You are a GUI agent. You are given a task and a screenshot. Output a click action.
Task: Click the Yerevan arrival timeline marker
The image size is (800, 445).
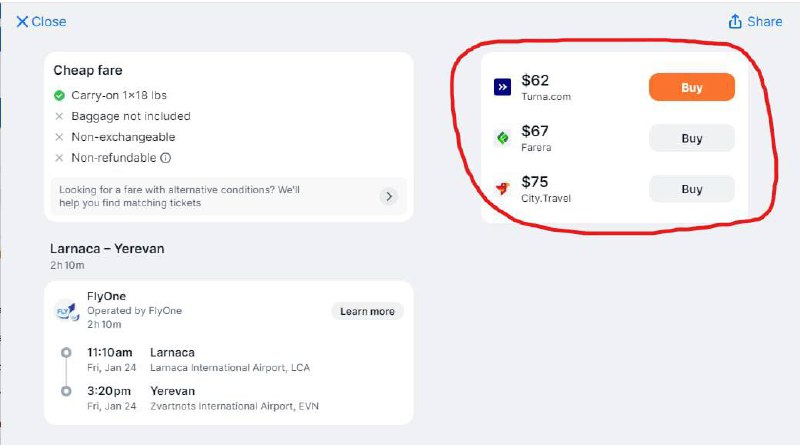(x=66, y=392)
